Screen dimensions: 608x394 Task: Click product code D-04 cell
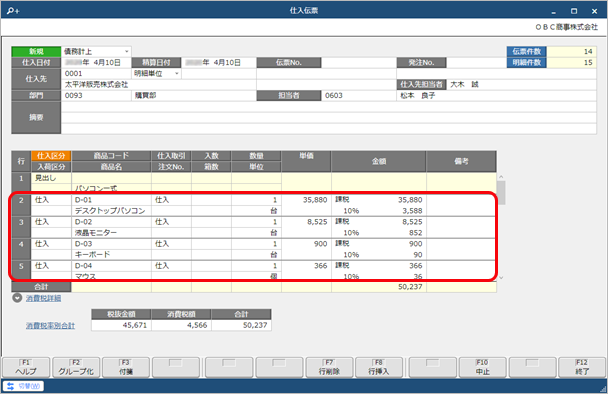pyautogui.click(x=111, y=266)
